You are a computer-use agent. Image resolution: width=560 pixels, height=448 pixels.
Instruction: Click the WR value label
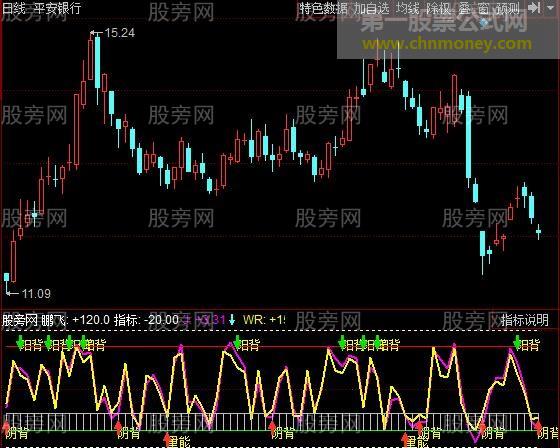(264, 319)
